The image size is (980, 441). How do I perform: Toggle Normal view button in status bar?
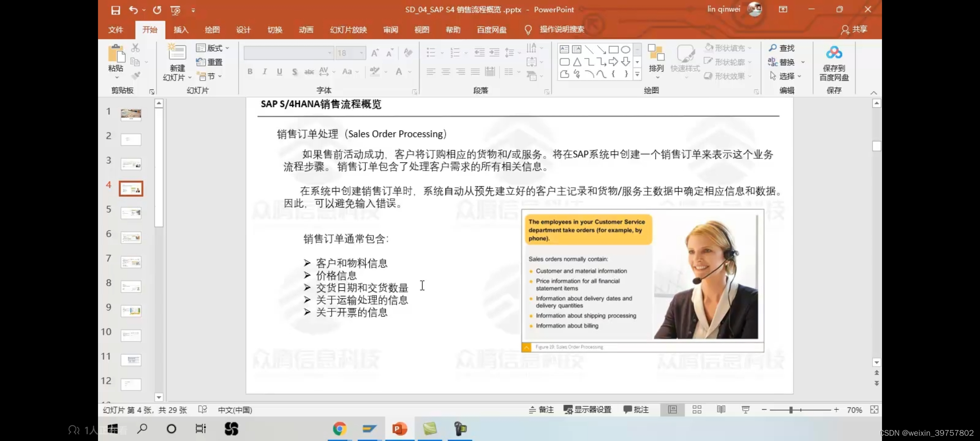(673, 410)
